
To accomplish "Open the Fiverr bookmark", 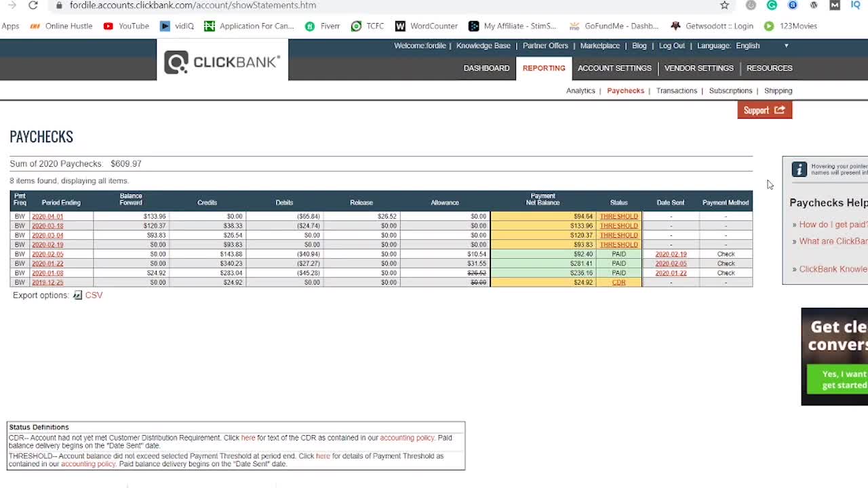I will (x=323, y=26).
